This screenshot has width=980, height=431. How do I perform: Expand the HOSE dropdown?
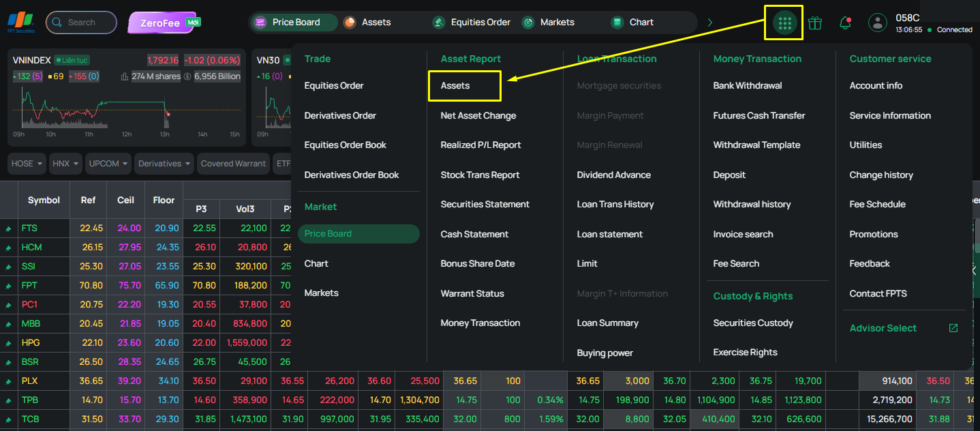pos(27,164)
